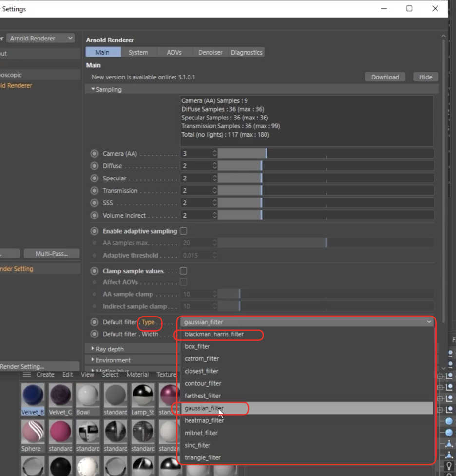456x476 pixels.
Task: Select the highlighted gaussian_filter option
Action: [306, 408]
